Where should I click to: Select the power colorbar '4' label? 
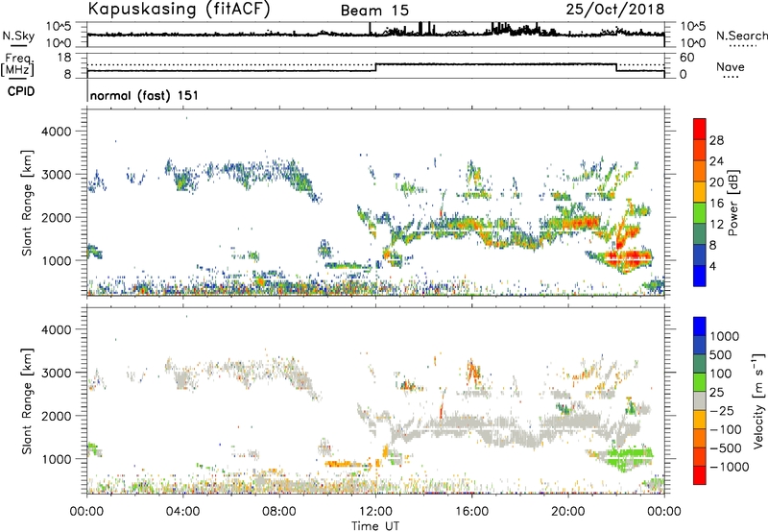pos(712,266)
